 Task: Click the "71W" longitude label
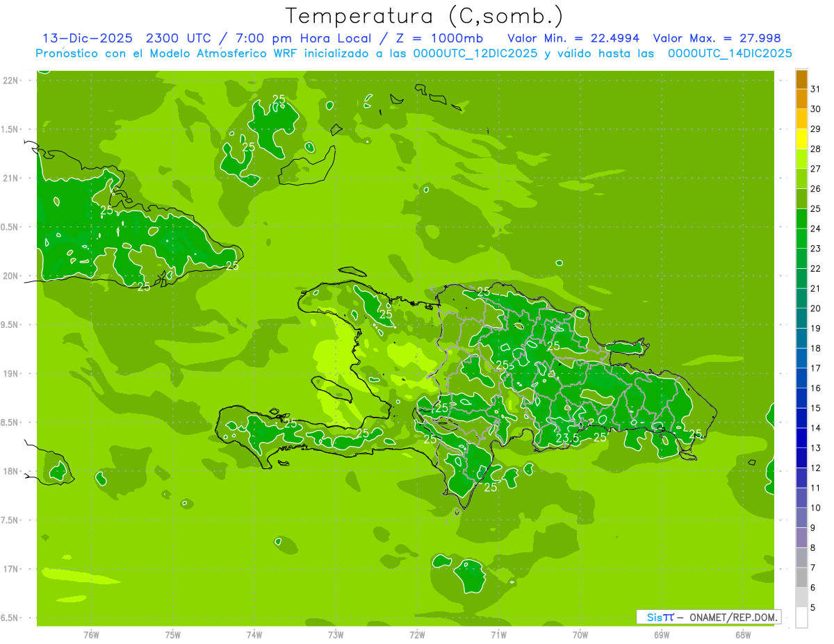pyautogui.click(x=498, y=635)
